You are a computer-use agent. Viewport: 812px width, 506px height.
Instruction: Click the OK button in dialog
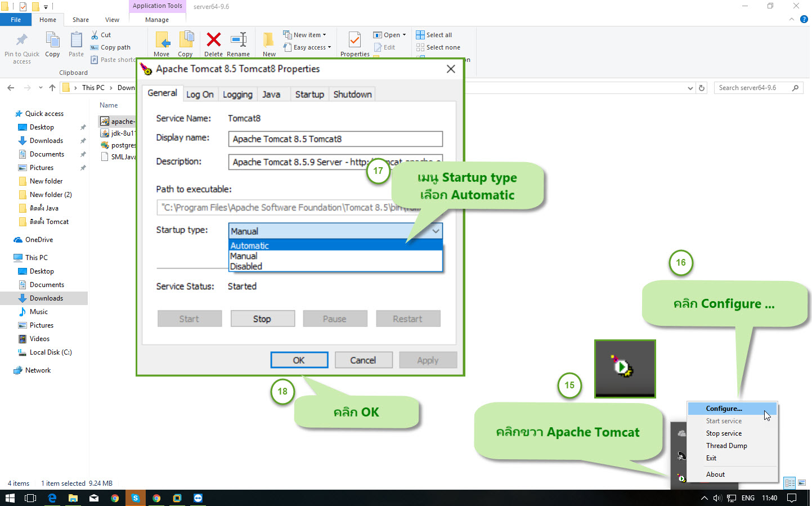[x=299, y=360]
